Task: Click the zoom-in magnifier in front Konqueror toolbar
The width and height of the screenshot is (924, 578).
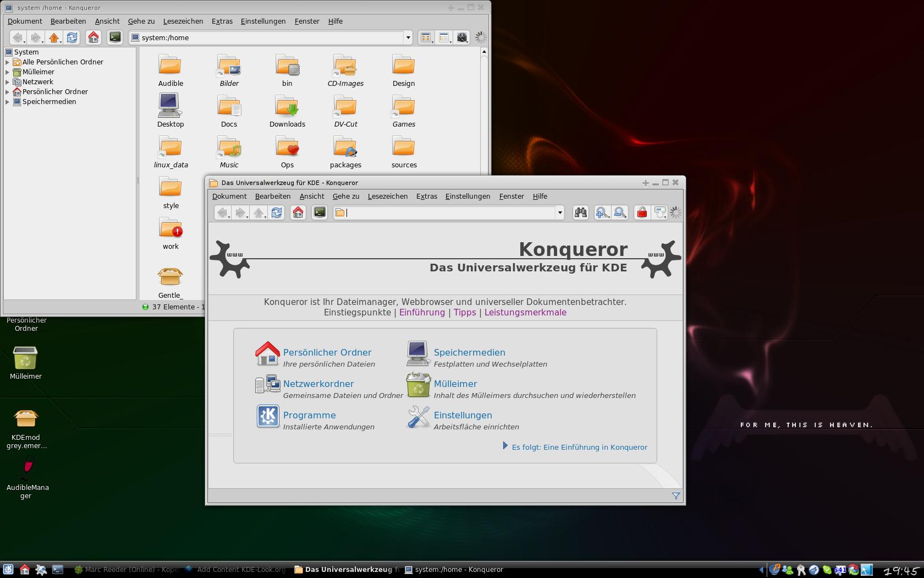Action: coord(602,212)
